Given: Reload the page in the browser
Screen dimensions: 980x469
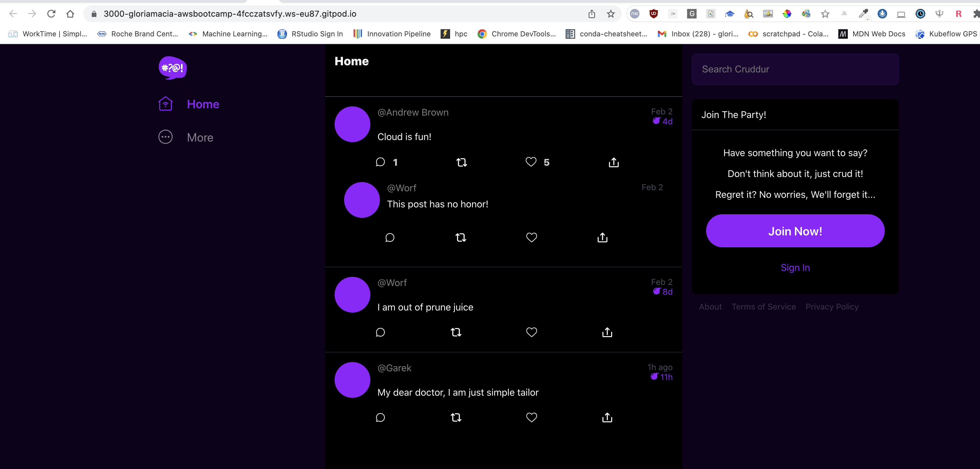Looking at the screenshot, I should pos(52,14).
